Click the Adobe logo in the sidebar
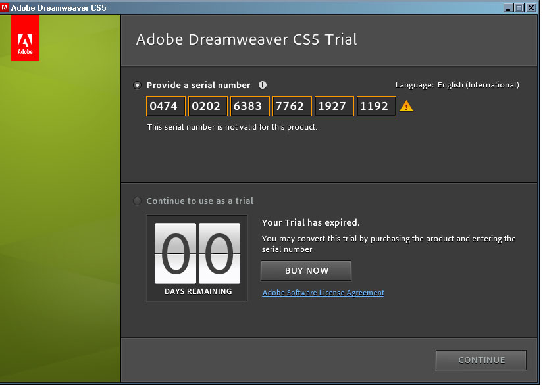The image size is (545, 392). [x=25, y=37]
